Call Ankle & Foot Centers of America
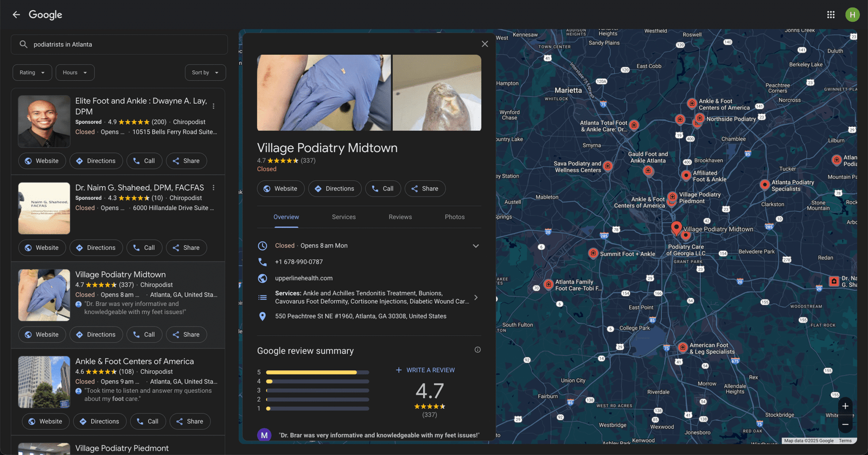 click(x=148, y=421)
